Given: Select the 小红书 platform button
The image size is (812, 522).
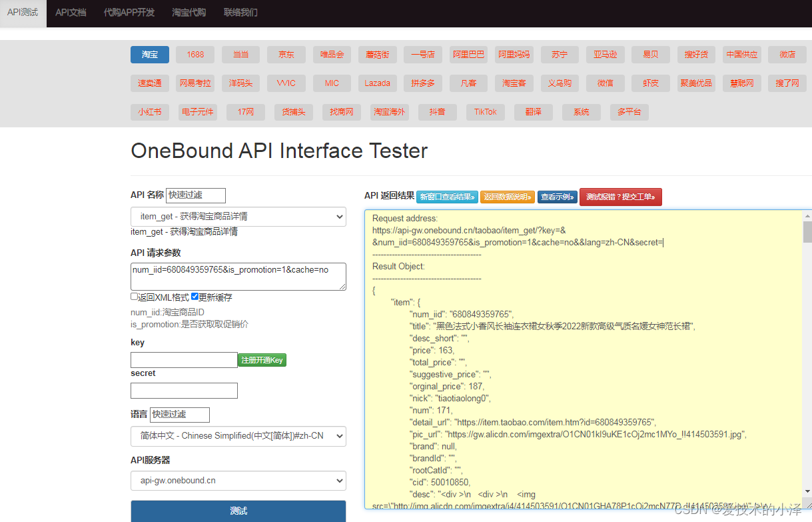Looking at the screenshot, I should tap(150, 112).
